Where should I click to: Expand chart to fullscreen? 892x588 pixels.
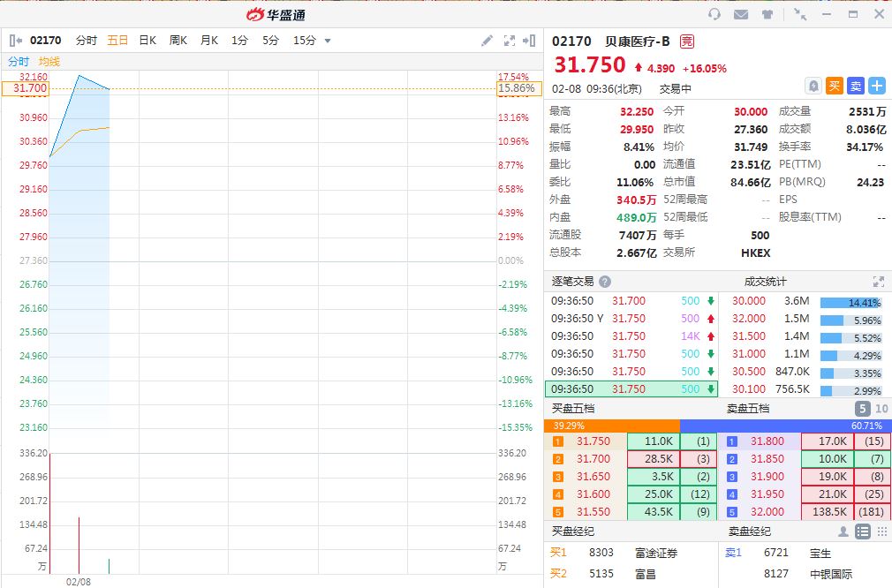[509, 41]
